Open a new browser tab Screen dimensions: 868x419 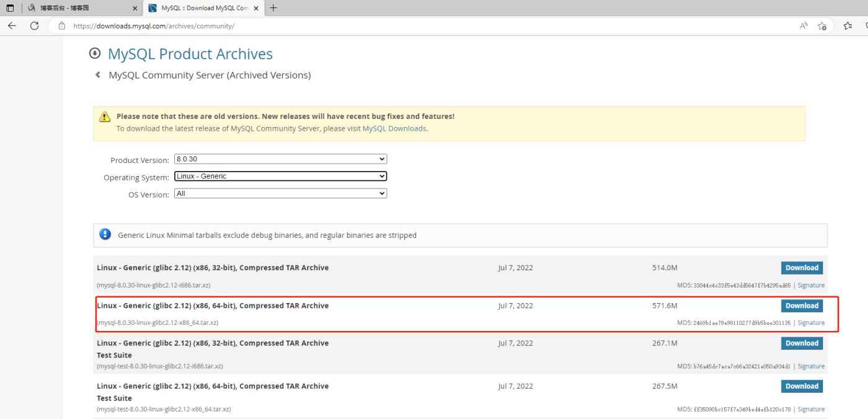click(273, 8)
